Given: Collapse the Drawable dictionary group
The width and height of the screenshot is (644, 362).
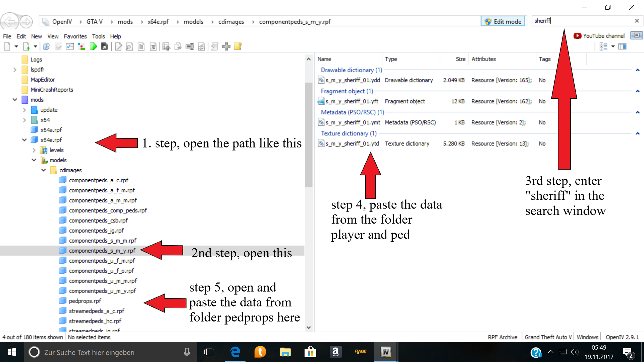Looking at the screenshot, I should coord(638,70).
